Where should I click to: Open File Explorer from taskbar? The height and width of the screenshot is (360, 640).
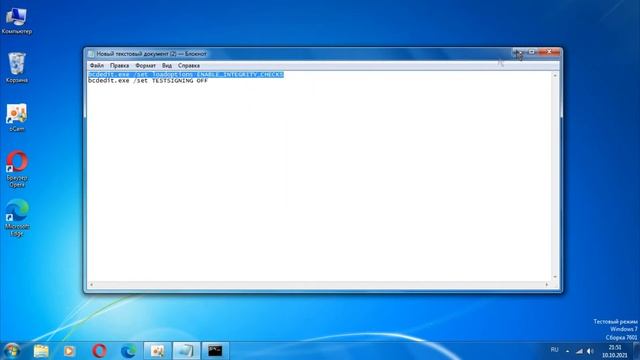coord(41,351)
